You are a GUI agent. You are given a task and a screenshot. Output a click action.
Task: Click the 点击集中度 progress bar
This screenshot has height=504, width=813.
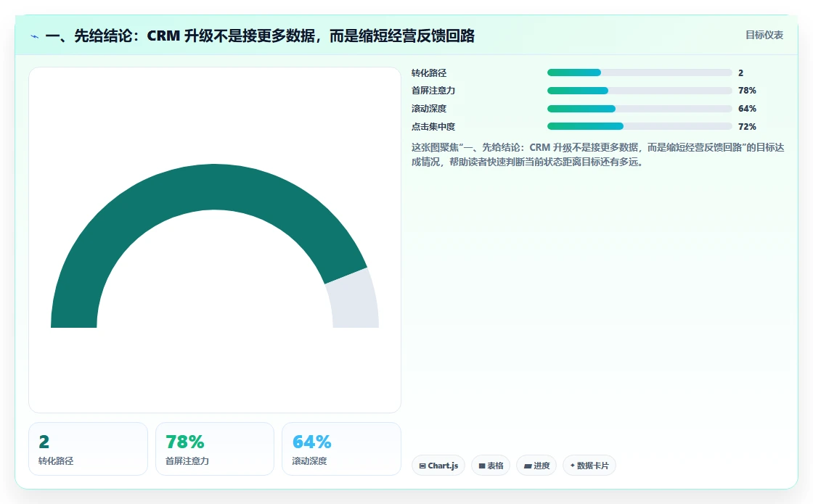coord(640,126)
